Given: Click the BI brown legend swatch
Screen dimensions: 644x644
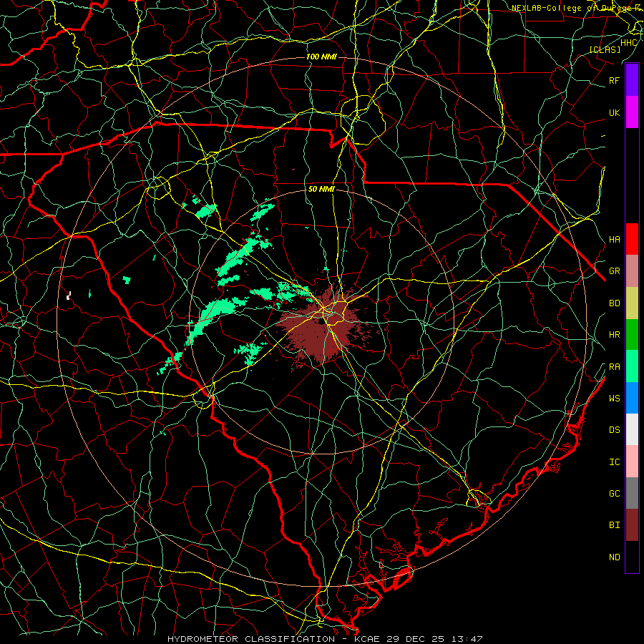Looking at the screenshot, I should tap(632, 525).
